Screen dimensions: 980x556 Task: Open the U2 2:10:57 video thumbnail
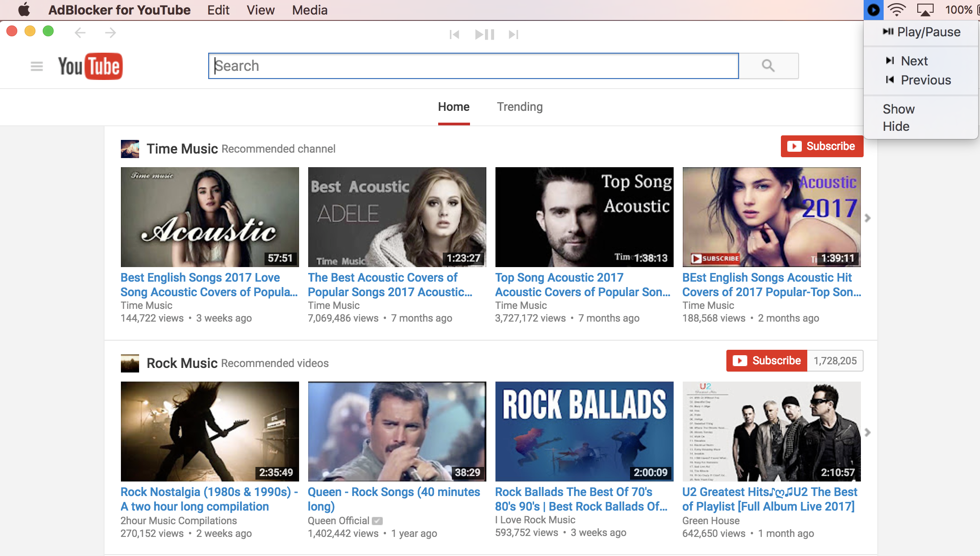click(772, 432)
